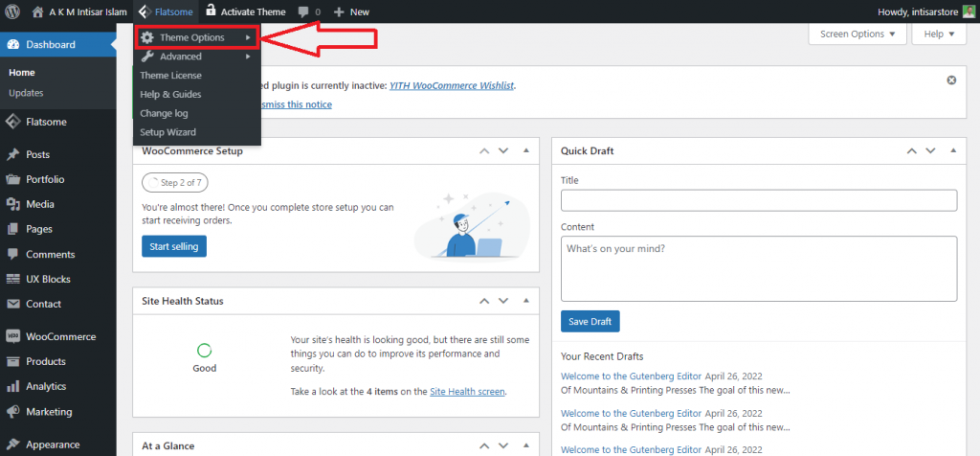Collapse the WooCommerce Setup panel

click(x=525, y=150)
